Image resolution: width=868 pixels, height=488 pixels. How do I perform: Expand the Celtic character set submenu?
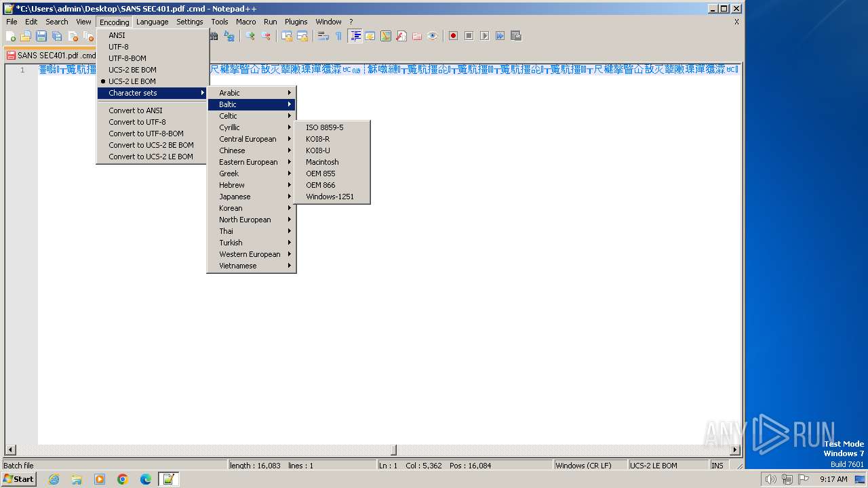tap(251, 116)
